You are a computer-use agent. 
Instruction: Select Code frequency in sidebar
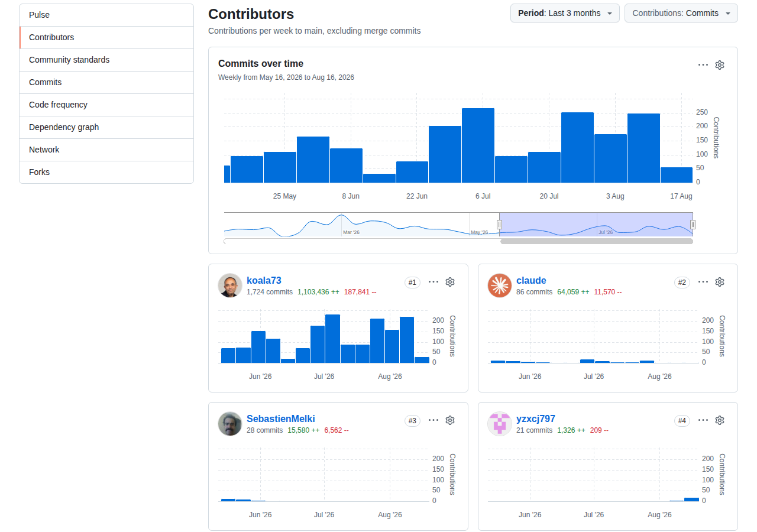106,105
